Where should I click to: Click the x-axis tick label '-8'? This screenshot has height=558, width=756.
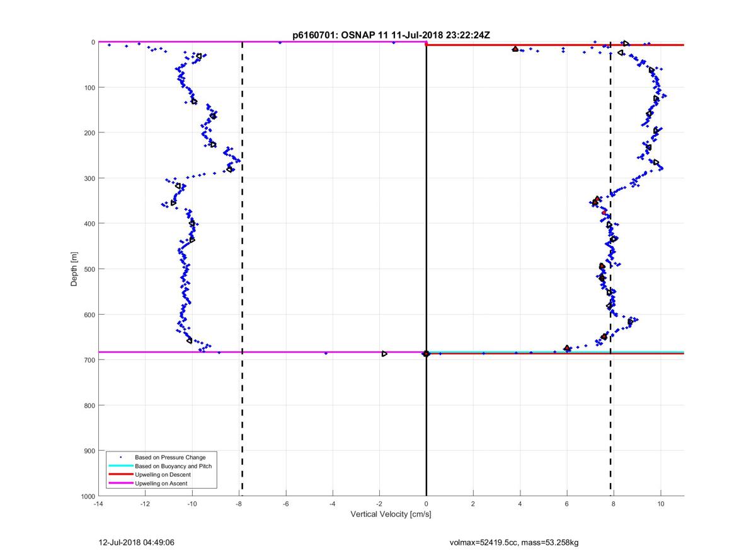tap(239, 504)
